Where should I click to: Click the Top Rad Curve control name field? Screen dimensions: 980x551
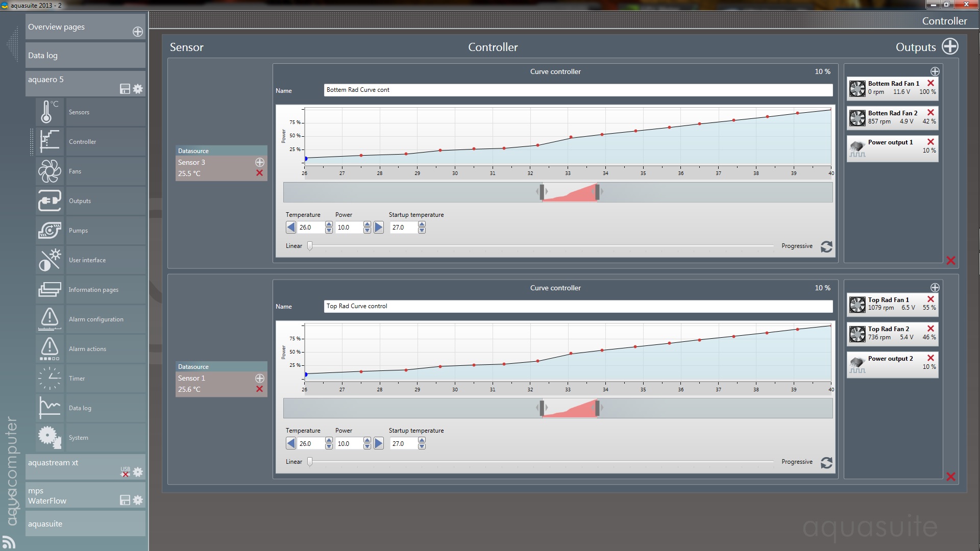click(578, 306)
